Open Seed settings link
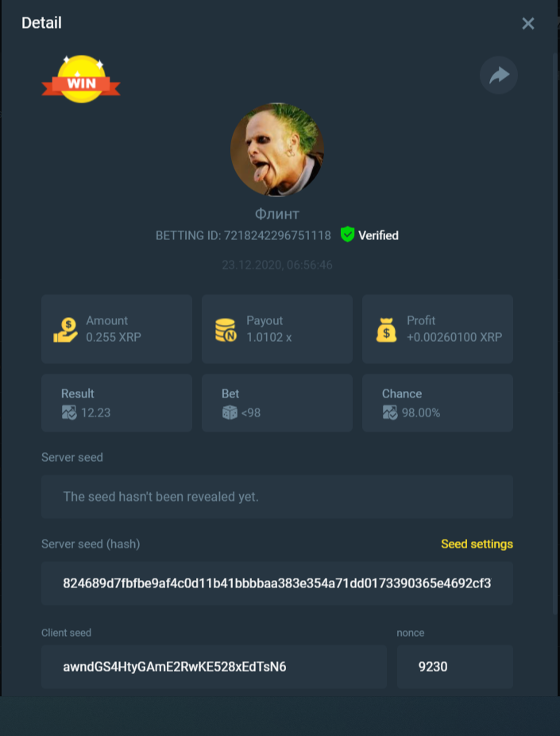Viewport: 560px width, 736px height. click(477, 544)
